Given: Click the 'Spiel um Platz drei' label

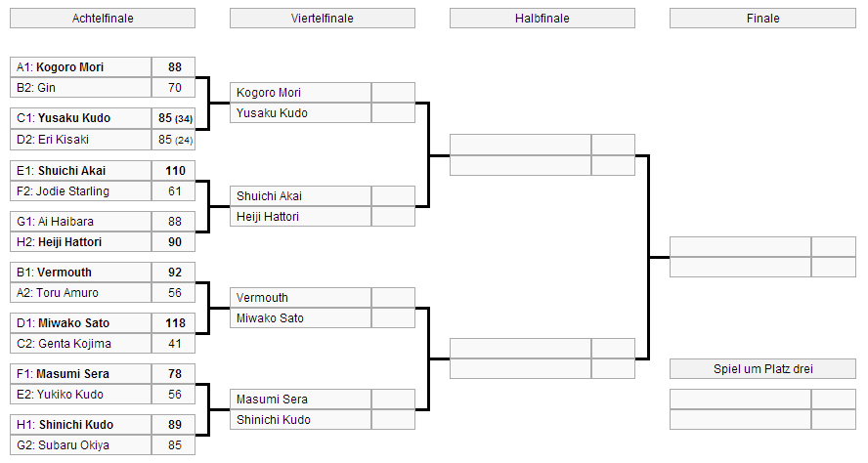Looking at the screenshot, I should pyautogui.click(x=762, y=369).
